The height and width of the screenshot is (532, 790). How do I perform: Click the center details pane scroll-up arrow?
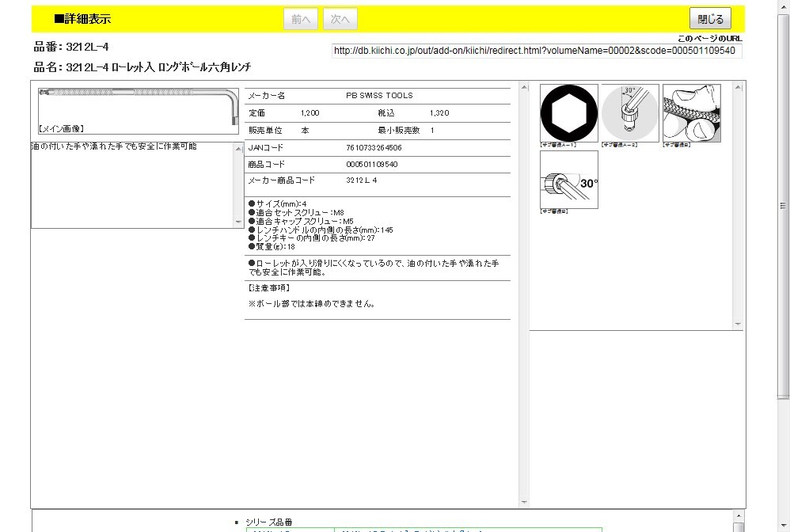(524, 88)
